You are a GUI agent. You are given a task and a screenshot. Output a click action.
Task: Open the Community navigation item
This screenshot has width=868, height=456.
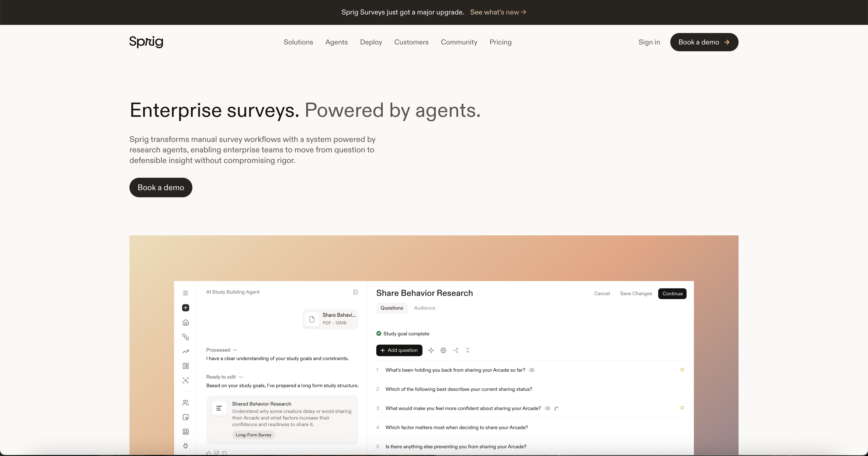click(x=459, y=42)
